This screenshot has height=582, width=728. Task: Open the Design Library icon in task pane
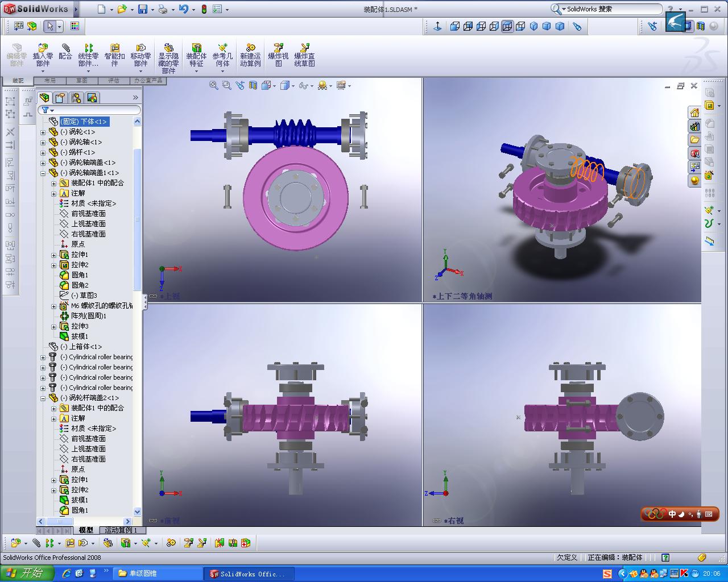point(694,126)
